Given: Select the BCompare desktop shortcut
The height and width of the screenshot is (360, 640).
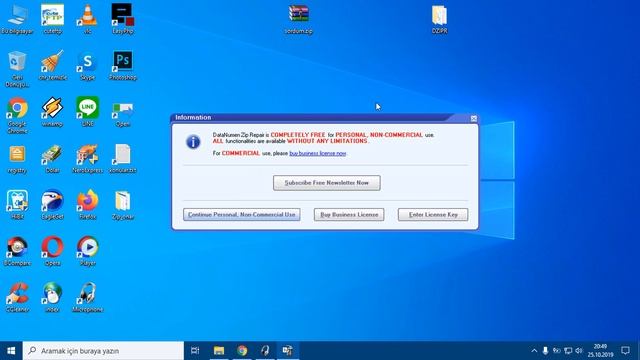Looking at the screenshot, I should tap(17, 251).
